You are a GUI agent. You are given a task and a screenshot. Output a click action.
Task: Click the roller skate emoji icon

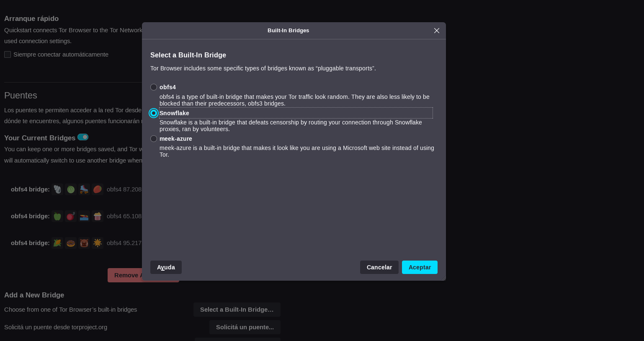click(84, 189)
